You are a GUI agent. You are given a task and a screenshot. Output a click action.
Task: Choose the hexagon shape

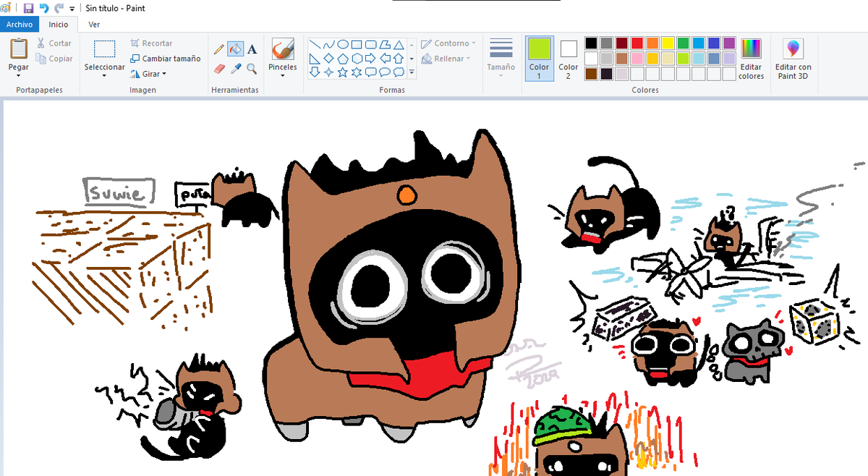[x=357, y=58]
